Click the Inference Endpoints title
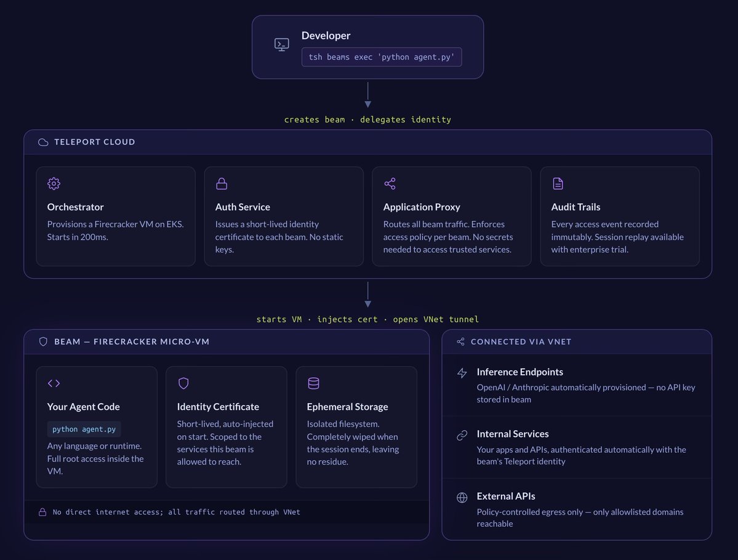This screenshot has width=738, height=560. click(x=520, y=372)
